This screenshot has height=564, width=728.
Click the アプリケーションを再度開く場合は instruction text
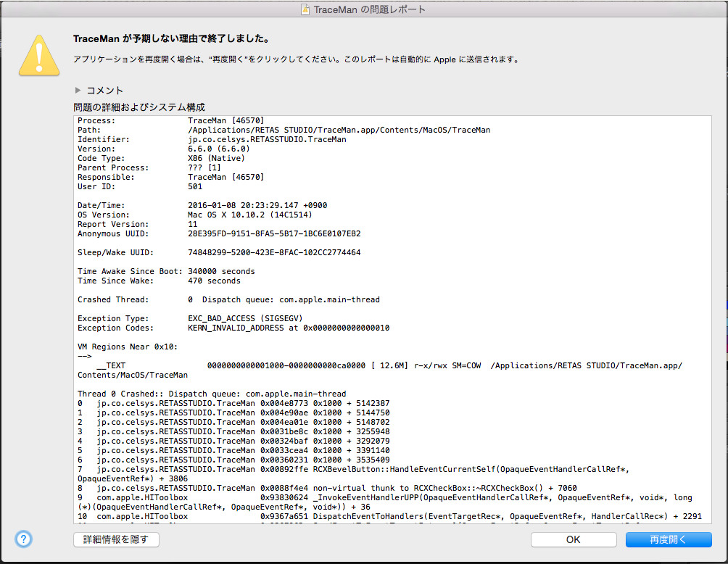(297, 59)
